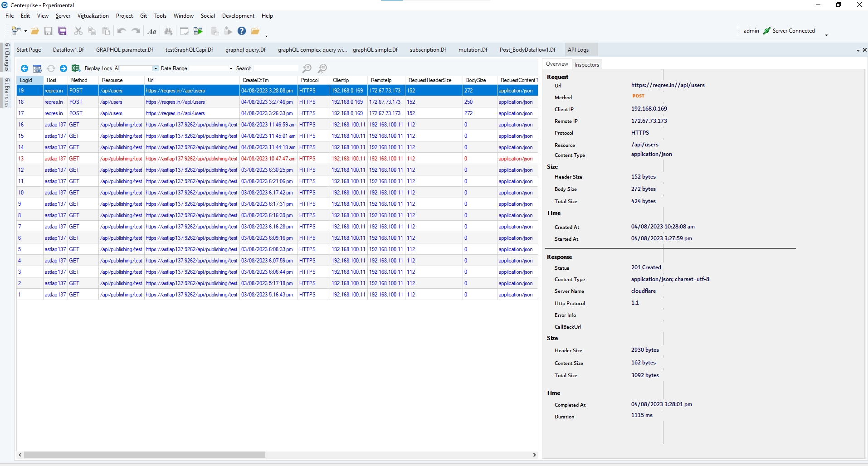Click the Open folder toolbar icon
Viewport: 868px width, 466px height.
pyautogui.click(x=35, y=31)
